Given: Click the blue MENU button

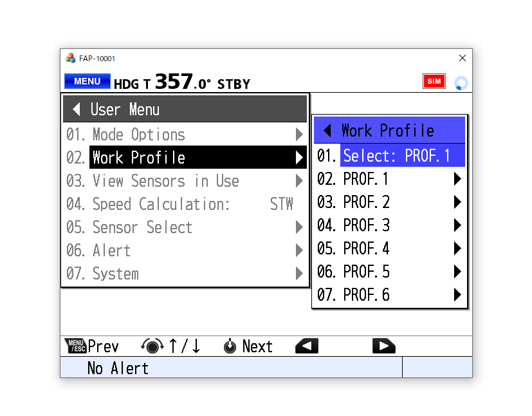Looking at the screenshot, I should (x=87, y=82).
